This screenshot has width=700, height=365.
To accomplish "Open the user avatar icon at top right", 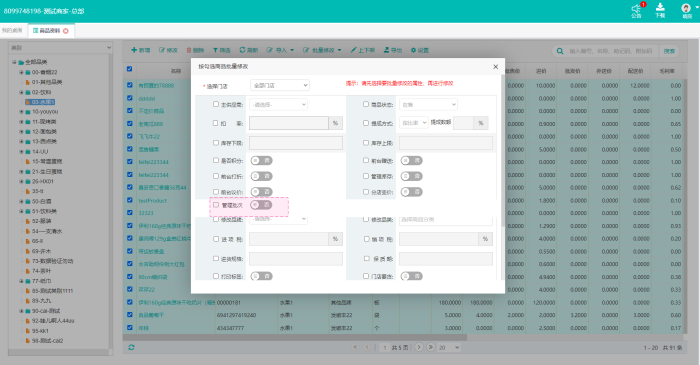I will point(686,8).
